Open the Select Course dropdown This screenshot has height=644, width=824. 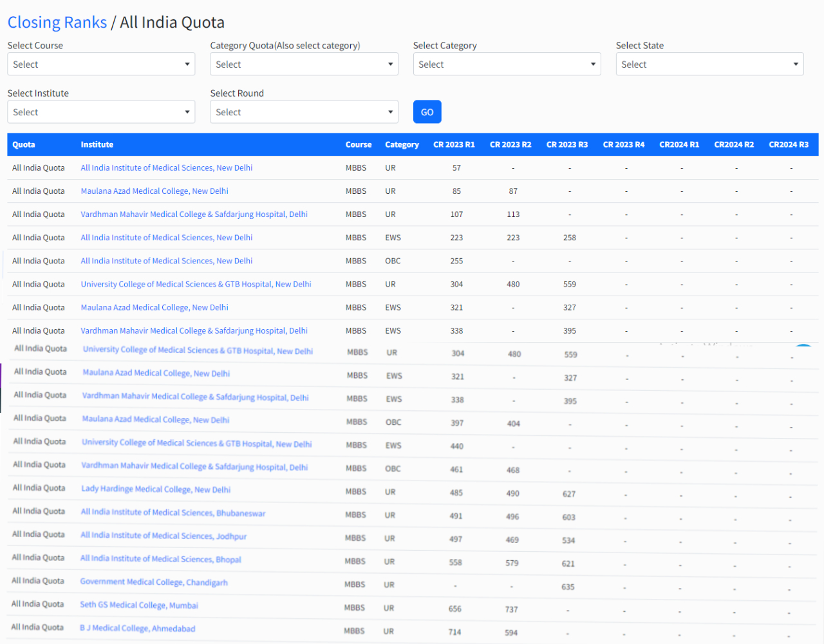tap(101, 64)
